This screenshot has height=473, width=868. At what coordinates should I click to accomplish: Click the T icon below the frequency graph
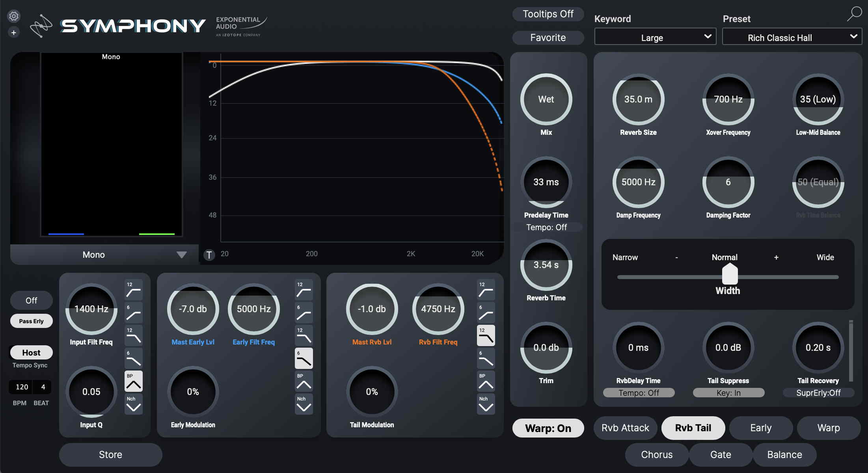(209, 255)
